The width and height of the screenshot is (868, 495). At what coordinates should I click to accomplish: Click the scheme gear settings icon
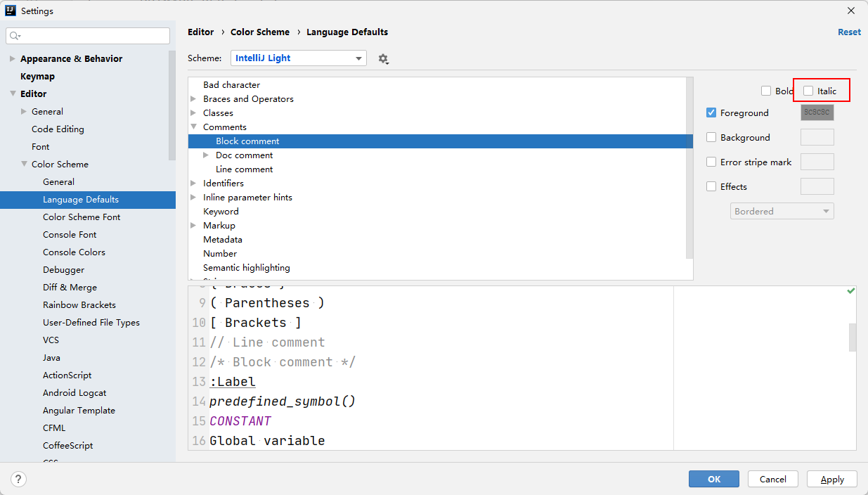coord(382,58)
